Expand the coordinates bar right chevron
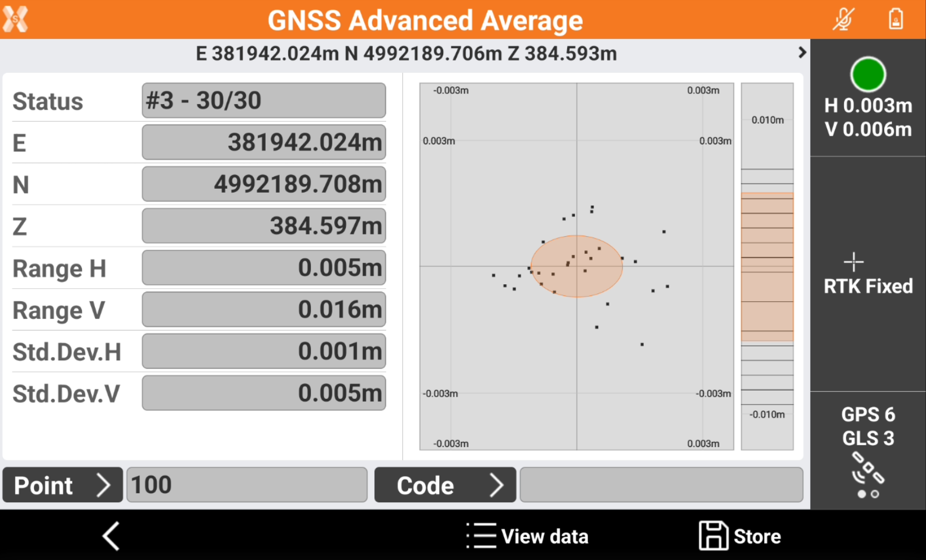Screen dimensions: 926x560 coord(802,53)
